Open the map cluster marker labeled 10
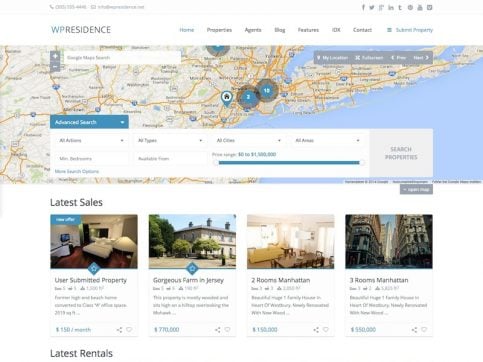Image resolution: width=483 pixels, height=362 pixels. click(267, 90)
